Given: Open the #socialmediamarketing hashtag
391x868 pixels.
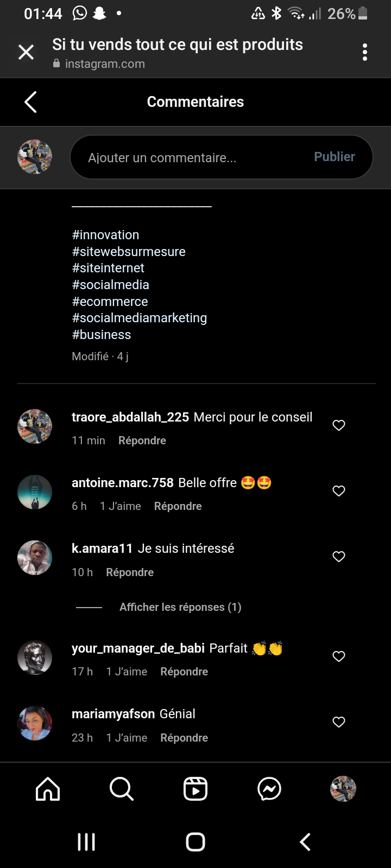Looking at the screenshot, I should click(x=140, y=318).
